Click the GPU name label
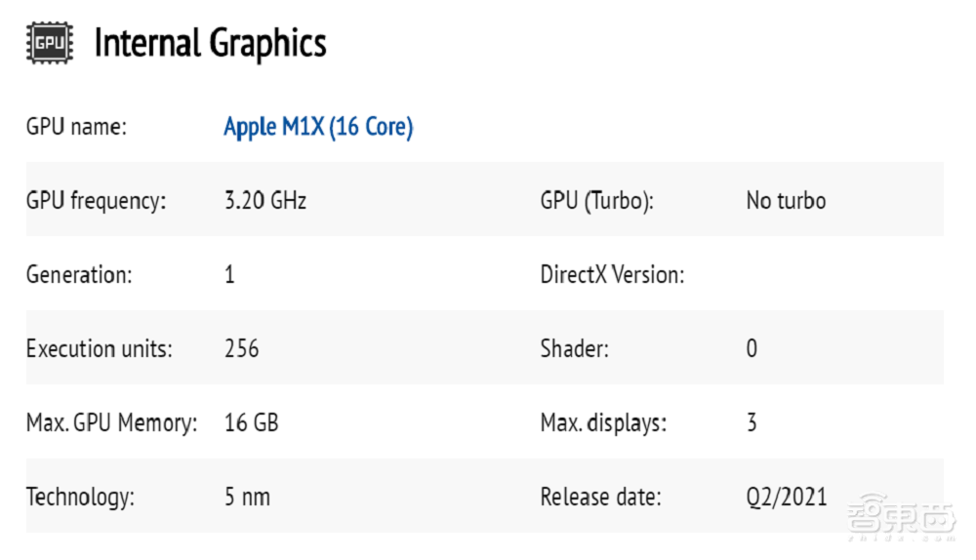 [x=77, y=127]
